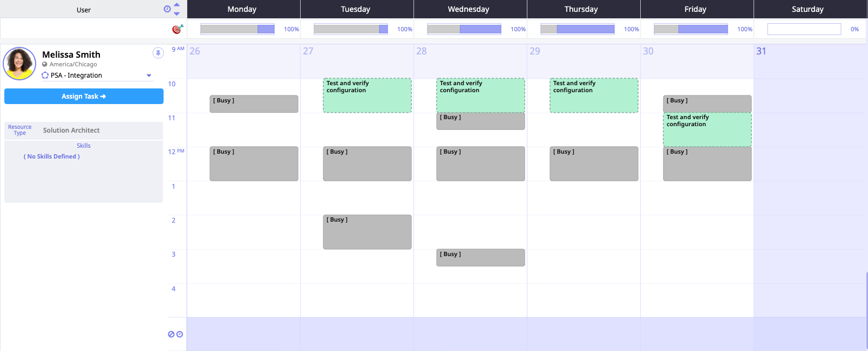Screen dimensions: 868x351
Task: Open the PSA - Integration dropdown
Action: [x=149, y=75]
